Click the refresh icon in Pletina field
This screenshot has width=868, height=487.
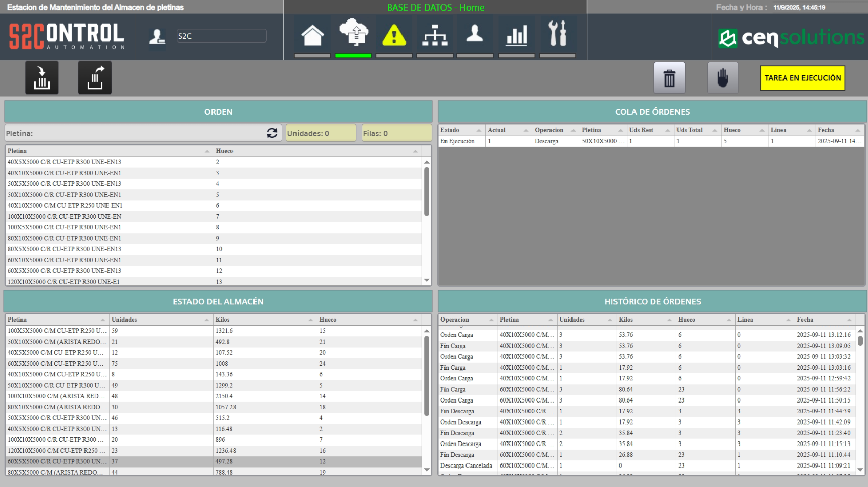(272, 133)
